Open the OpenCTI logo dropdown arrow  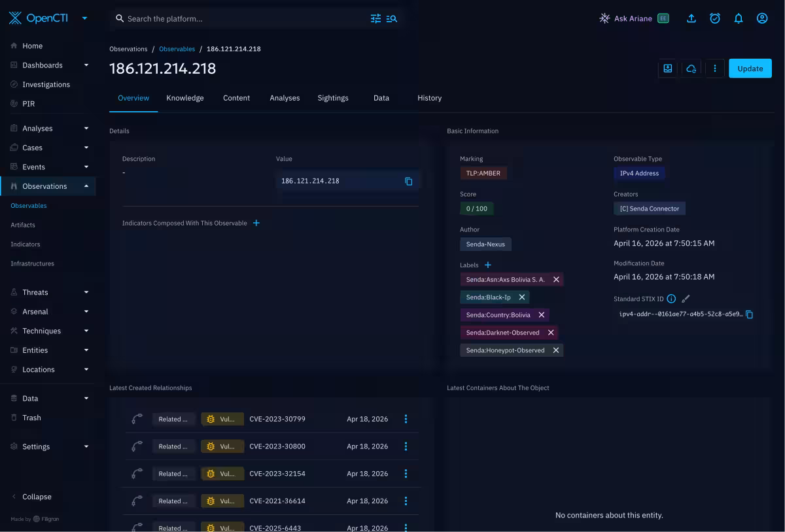(84, 18)
